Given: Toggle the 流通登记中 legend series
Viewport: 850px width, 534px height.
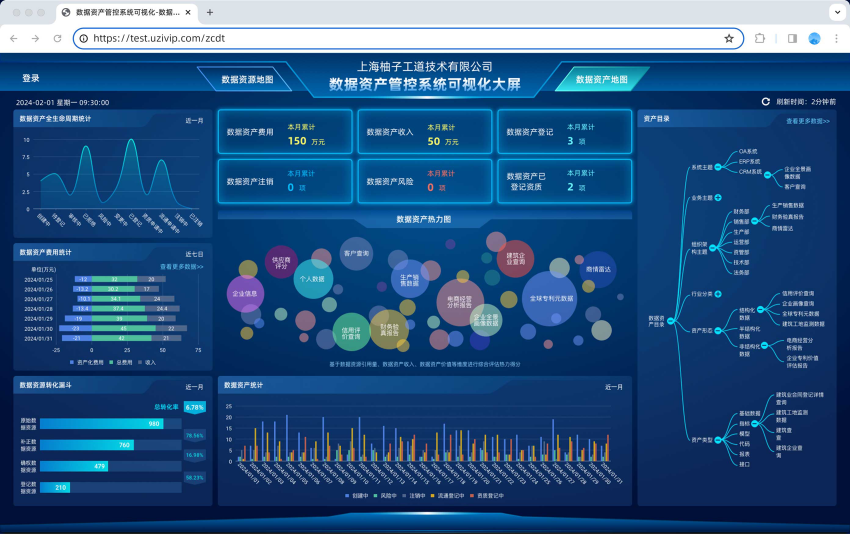Looking at the screenshot, I should coord(449,495).
